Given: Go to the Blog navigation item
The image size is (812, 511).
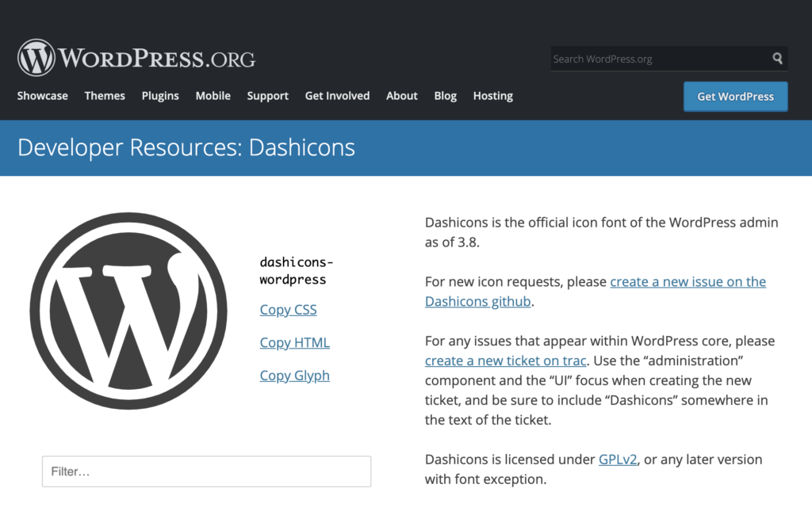Looking at the screenshot, I should point(446,96).
